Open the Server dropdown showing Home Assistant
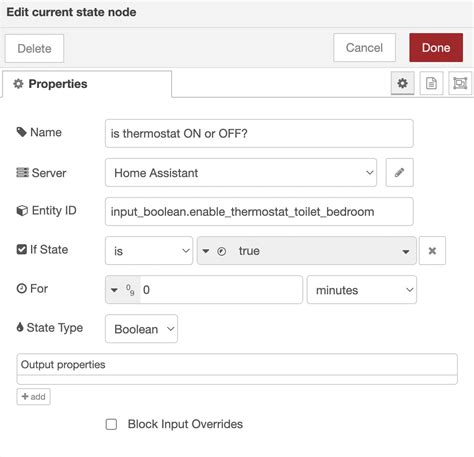 (x=241, y=173)
